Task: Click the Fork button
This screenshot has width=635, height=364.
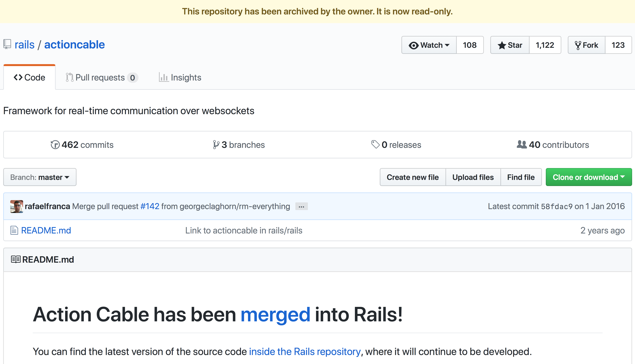Action: (587, 45)
